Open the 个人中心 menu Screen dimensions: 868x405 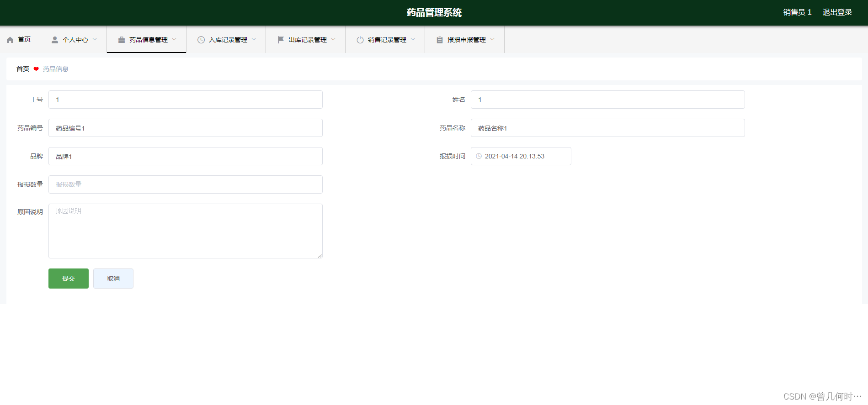[74, 39]
